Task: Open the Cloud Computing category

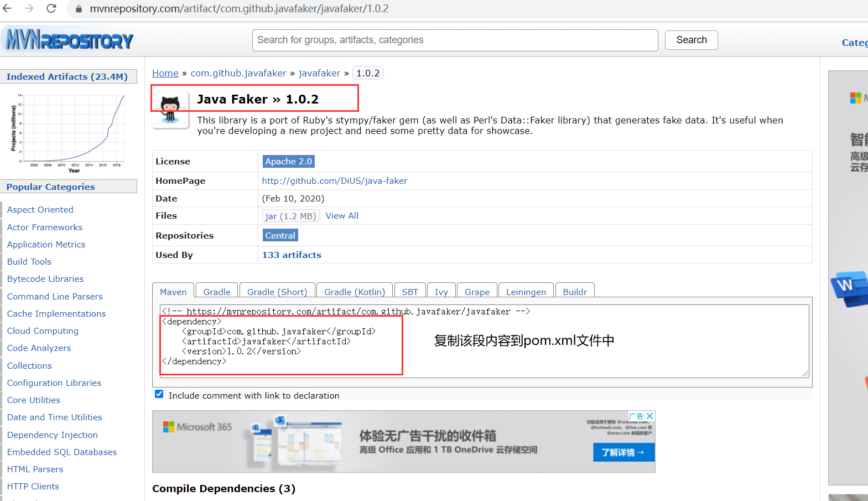Action: tap(43, 330)
